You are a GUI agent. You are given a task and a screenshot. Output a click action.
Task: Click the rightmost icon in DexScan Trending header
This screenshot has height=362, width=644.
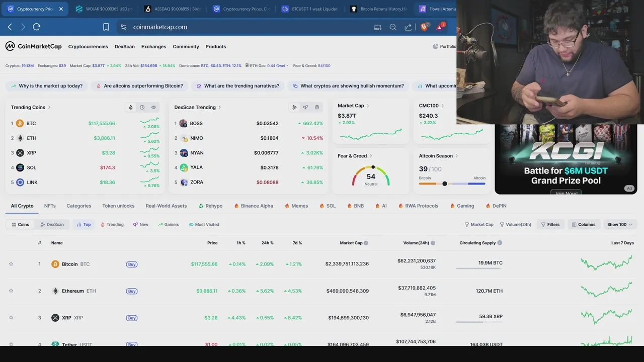coord(317,107)
